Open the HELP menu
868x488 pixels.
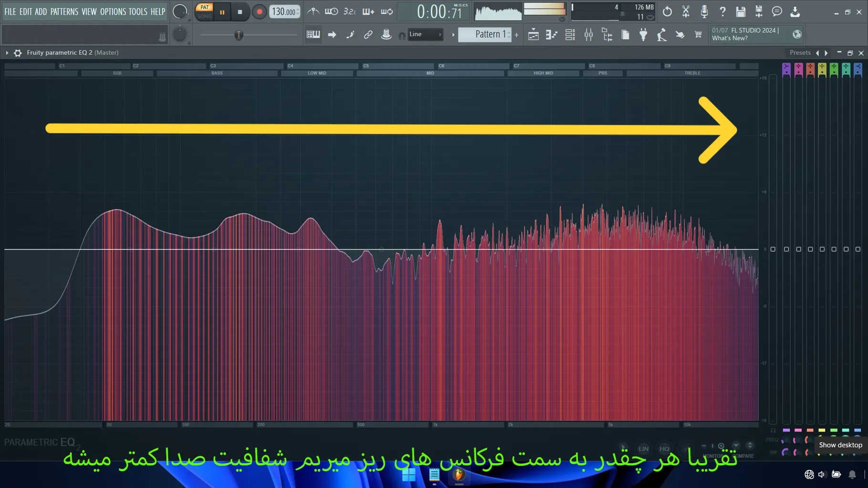click(158, 11)
